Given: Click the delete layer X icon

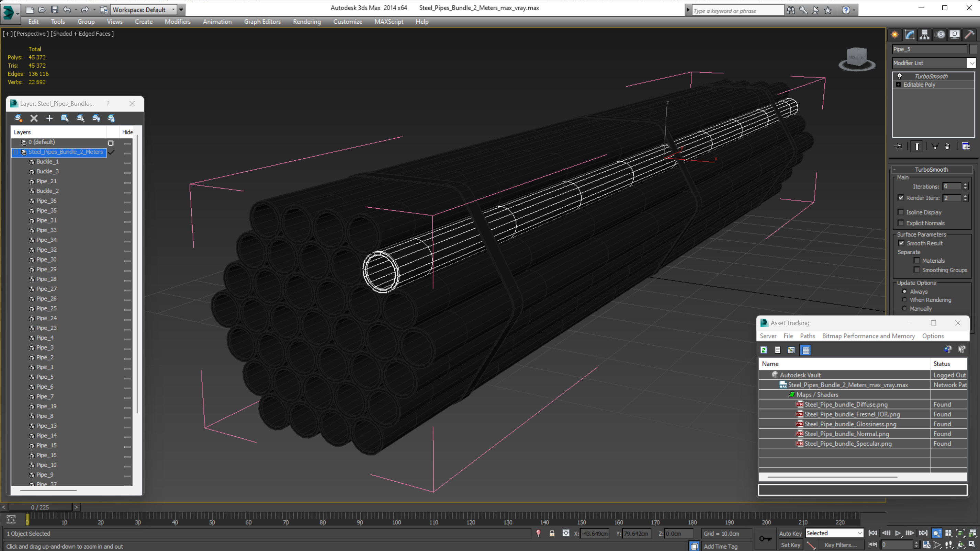Looking at the screenshot, I should (x=34, y=118).
